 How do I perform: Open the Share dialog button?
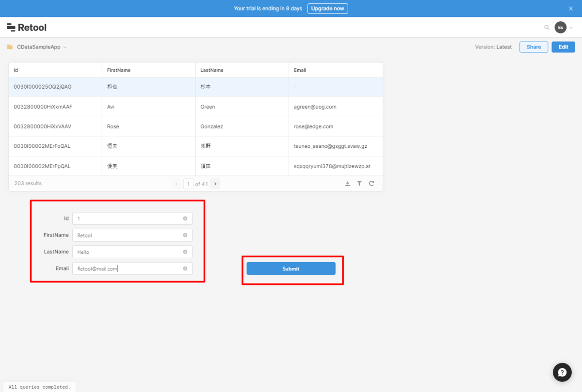(534, 47)
